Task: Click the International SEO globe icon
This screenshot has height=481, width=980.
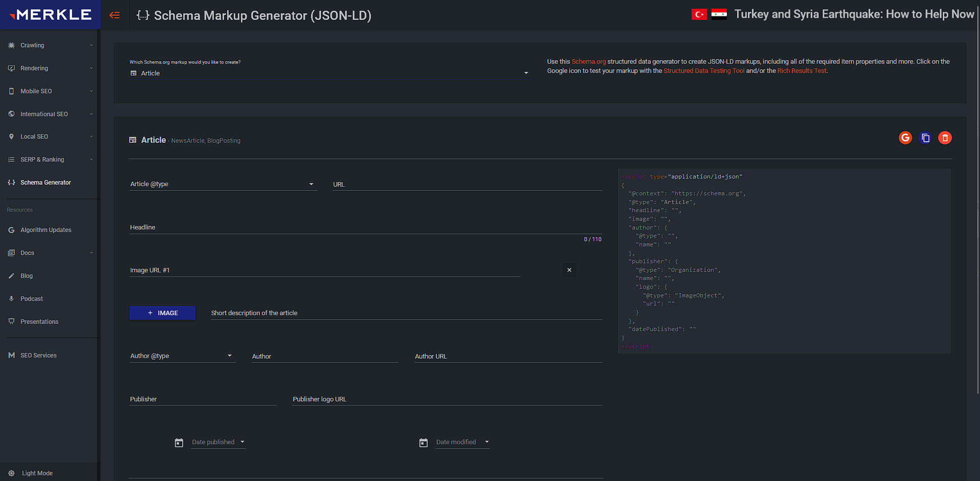Action: [11, 114]
